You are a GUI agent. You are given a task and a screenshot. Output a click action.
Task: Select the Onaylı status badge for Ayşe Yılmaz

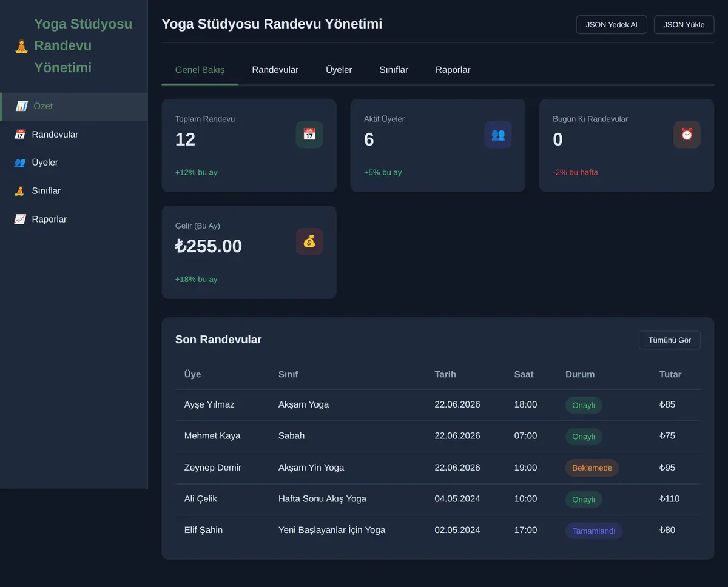(584, 405)
